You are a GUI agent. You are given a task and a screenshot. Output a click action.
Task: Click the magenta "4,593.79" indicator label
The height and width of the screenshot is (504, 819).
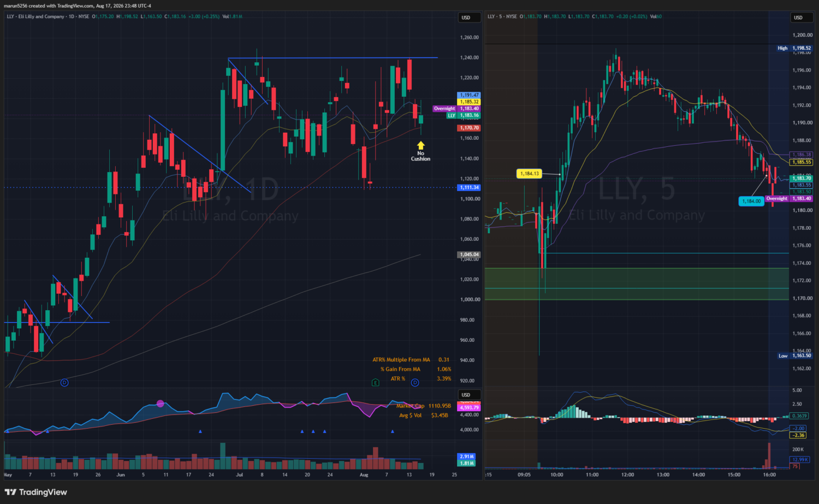coord(469,407)
